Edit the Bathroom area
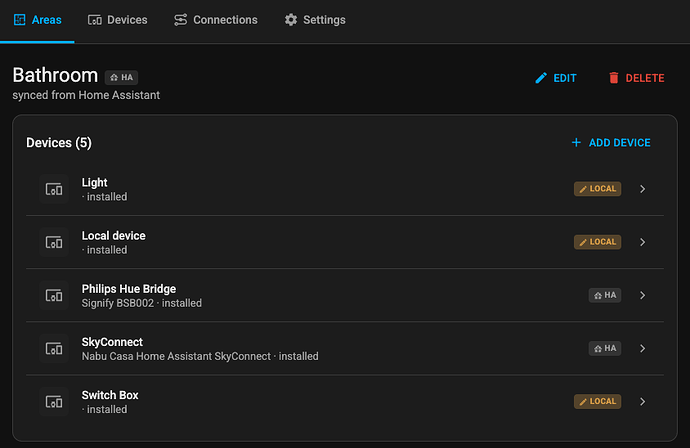 coord(556,78)
